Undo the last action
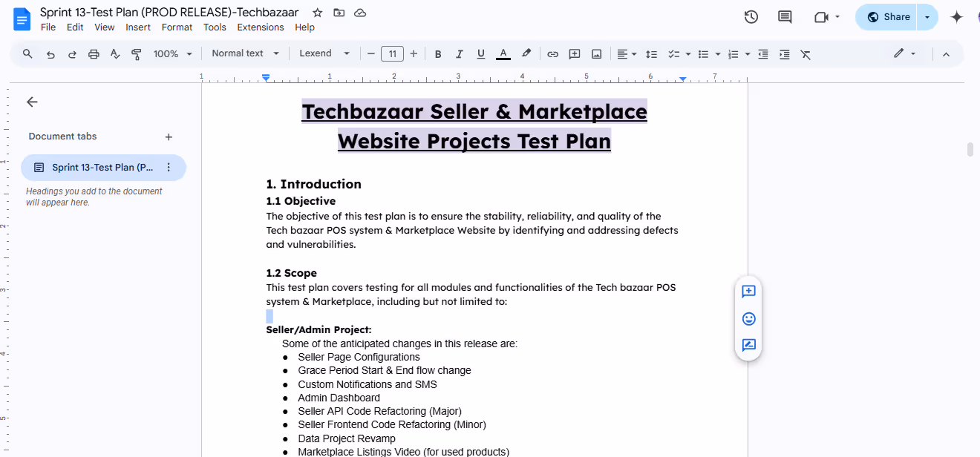This screenshot has width=980, height=457. pos(50,53)
